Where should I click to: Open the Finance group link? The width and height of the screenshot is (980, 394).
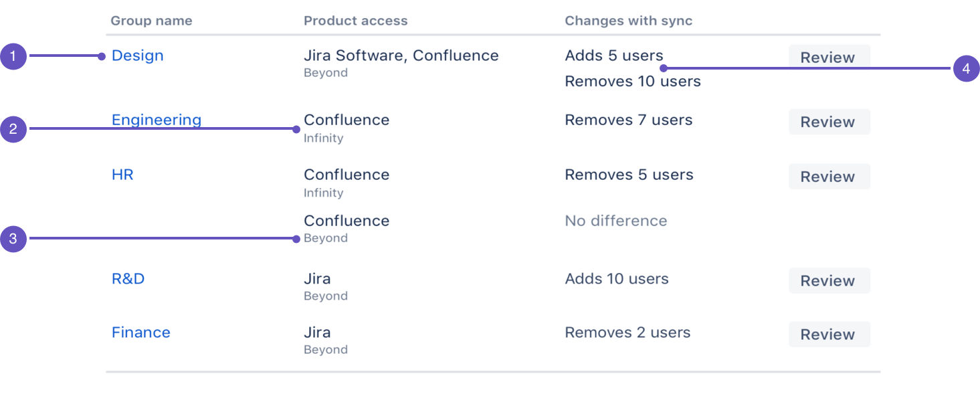(x=141, y=332)
